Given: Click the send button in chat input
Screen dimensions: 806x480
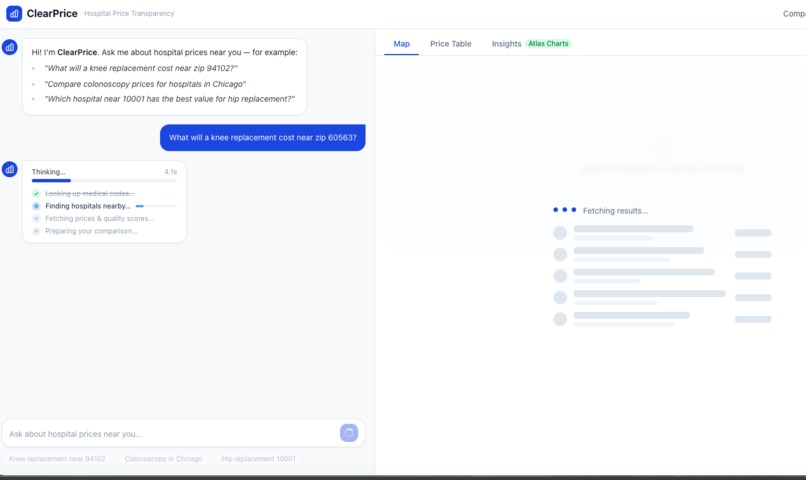Looking at the screenshot, I should tap(349, 433).
